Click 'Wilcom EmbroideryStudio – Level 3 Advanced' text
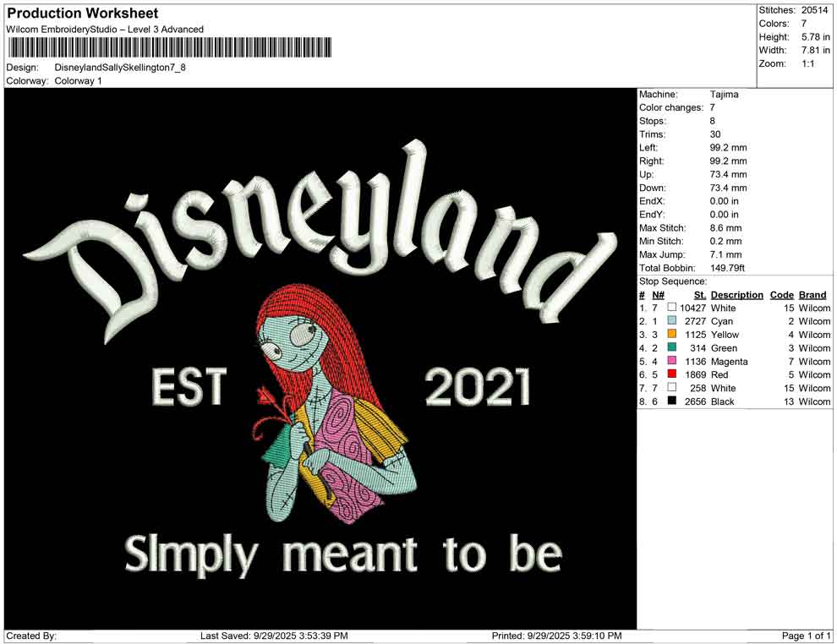This screenshot has width=837, height=644. pos(105,30)
